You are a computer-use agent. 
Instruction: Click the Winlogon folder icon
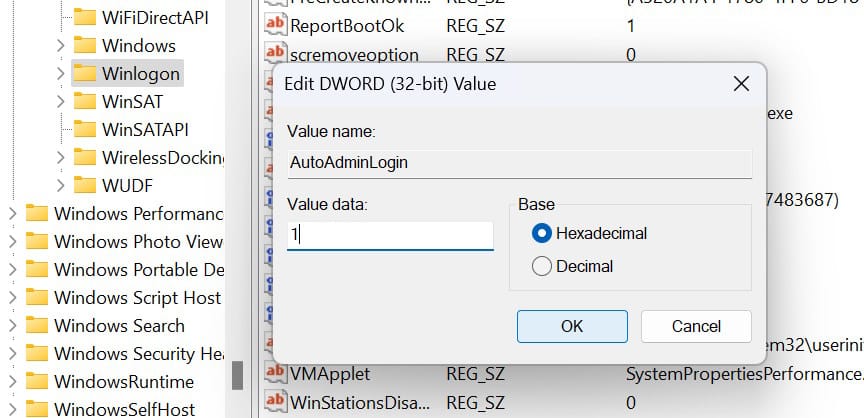[85, 74]
